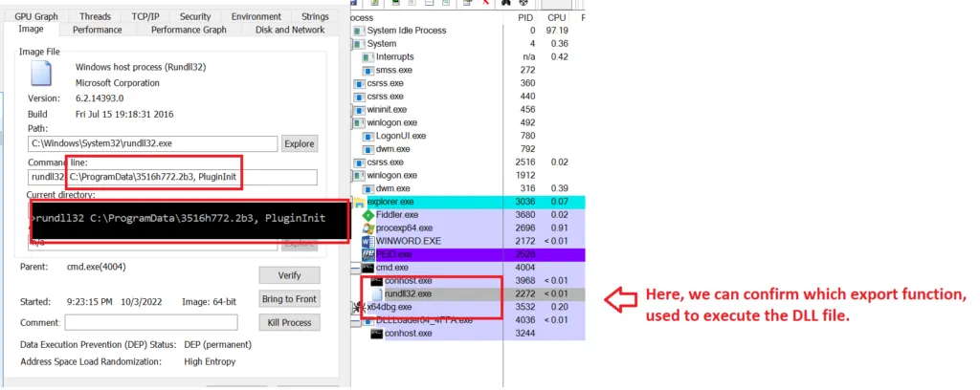980x390 pixels.
Task: Click the smss.exe process icon
Action: 368,70
